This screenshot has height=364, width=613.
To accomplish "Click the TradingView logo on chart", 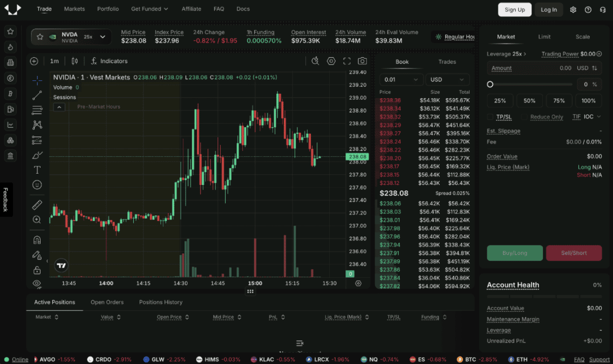I will (x=62, y=265).
